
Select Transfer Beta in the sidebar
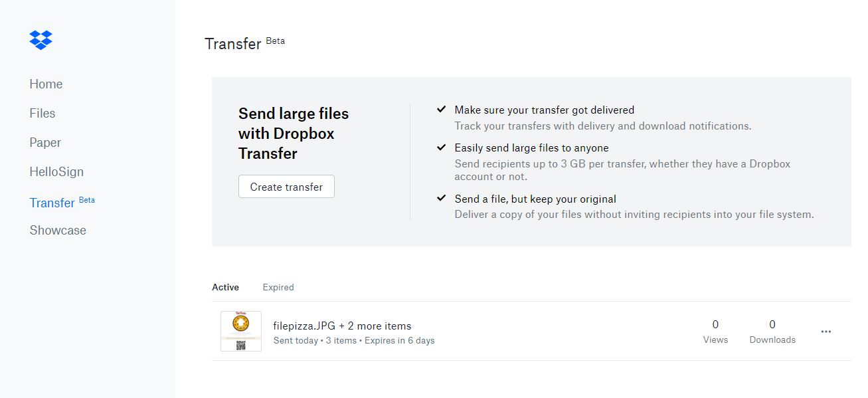[x=62, y=202]
